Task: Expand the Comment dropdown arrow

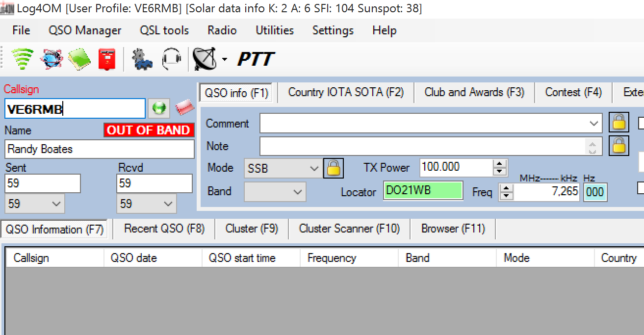Action: point(594,124)
